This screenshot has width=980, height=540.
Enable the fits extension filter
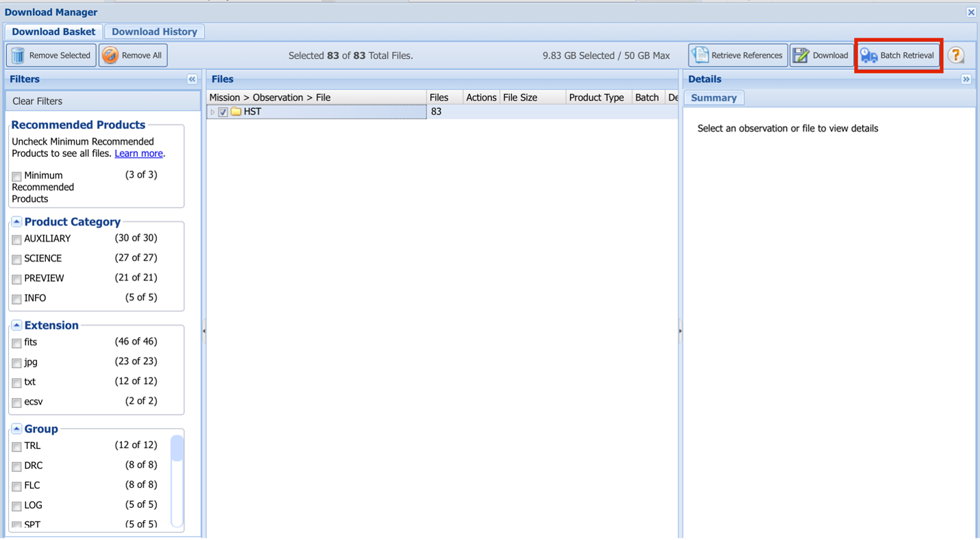(x=16, y=343)
